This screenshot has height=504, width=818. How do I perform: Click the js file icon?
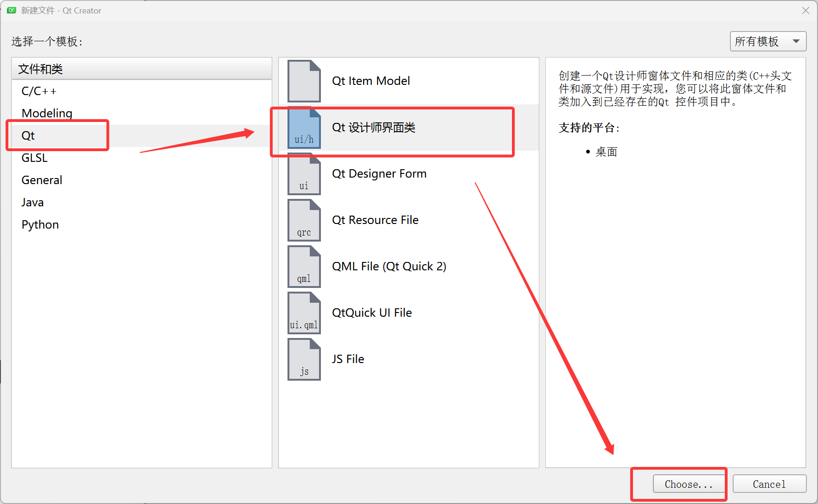(304, 359)
